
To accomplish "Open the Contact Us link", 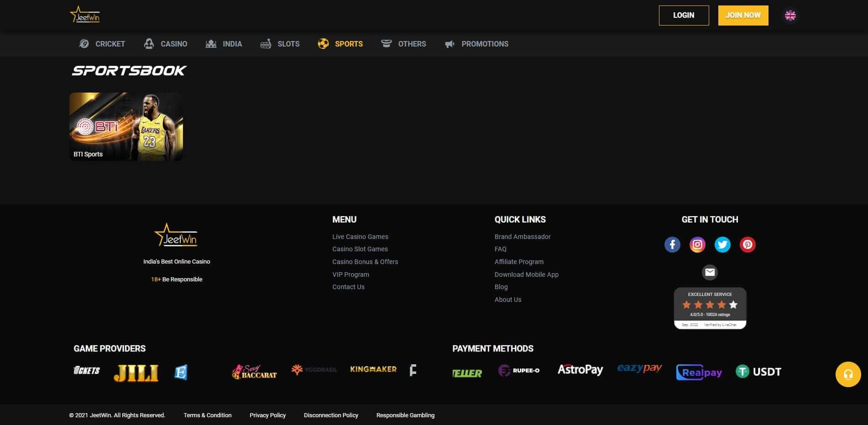I will tap(348, 287).
